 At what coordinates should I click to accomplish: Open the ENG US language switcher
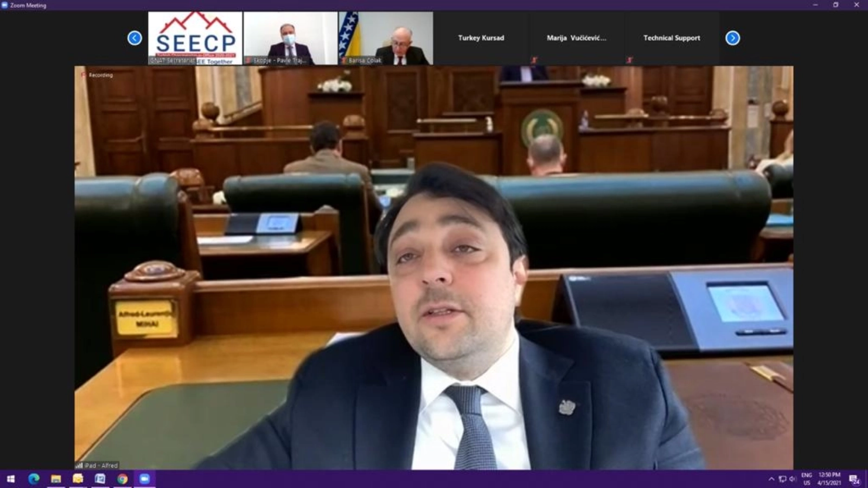(x=807, y=479)
